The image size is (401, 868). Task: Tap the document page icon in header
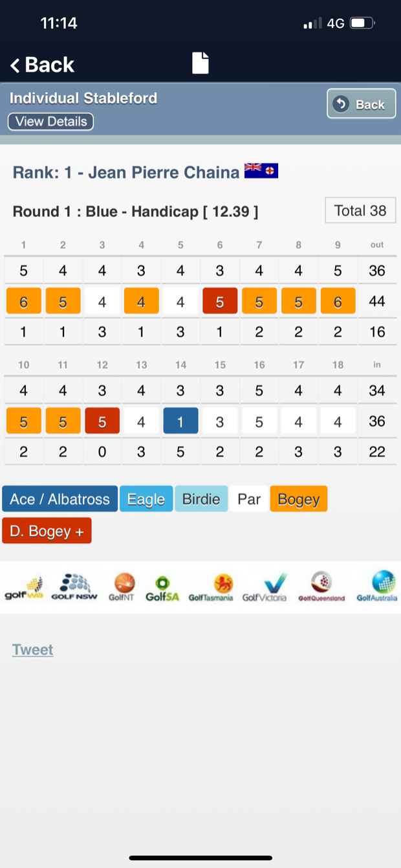(200, 63)
